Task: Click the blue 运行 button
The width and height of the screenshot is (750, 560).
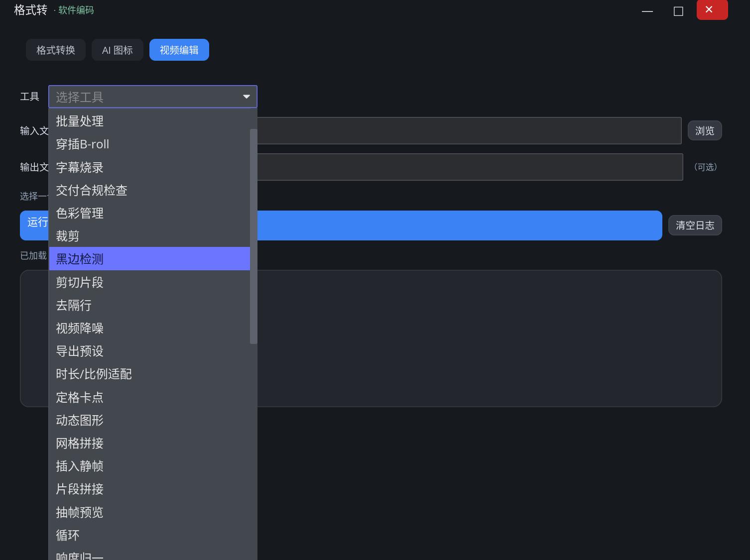Action: [x=341, y=225]
